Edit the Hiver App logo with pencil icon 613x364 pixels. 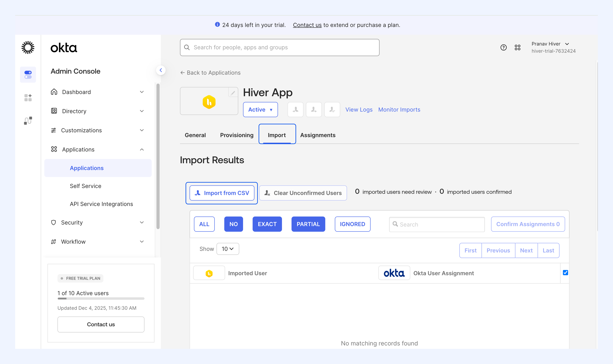tap(233, 92)
